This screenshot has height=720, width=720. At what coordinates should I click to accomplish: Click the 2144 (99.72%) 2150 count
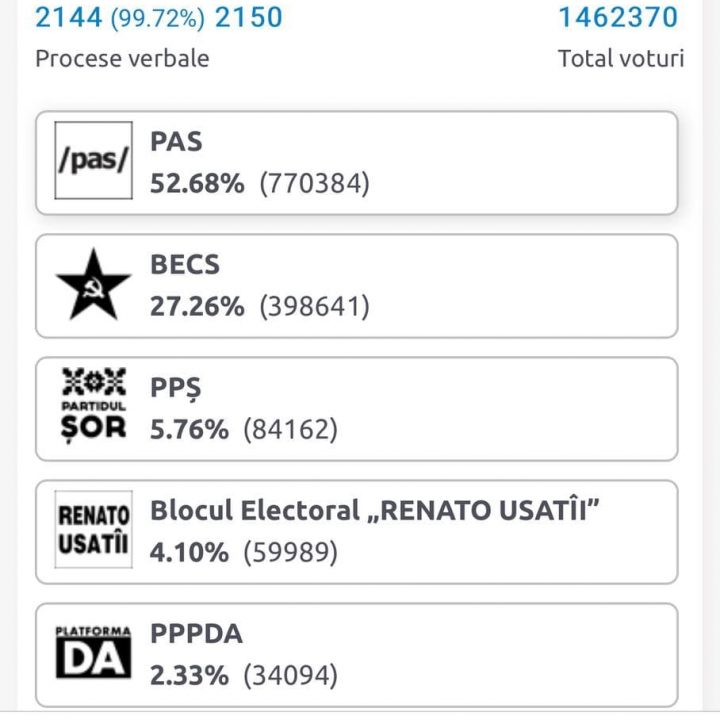point(158,17)
